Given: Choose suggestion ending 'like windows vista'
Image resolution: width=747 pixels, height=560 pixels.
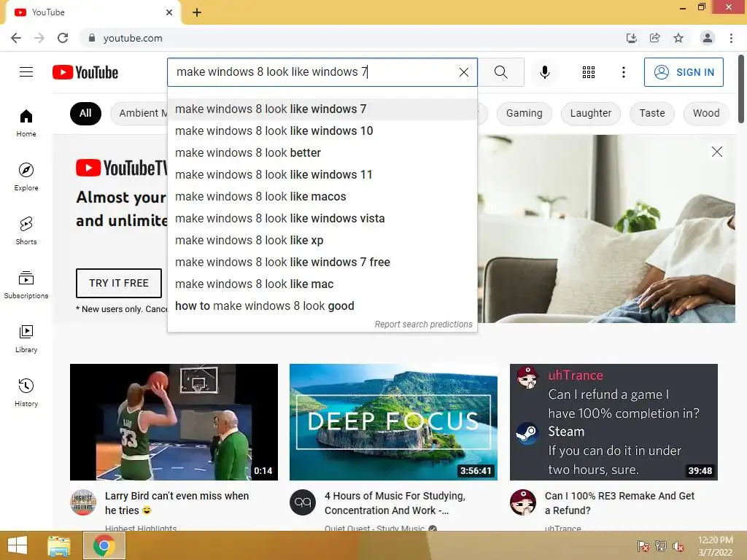Looking at the screenshot, I should [322, 219].
